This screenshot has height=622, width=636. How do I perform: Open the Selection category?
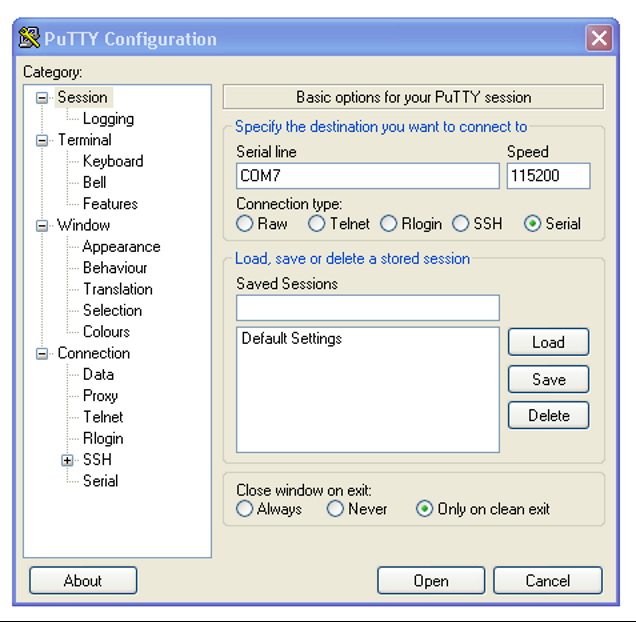[x=112, y=310]
